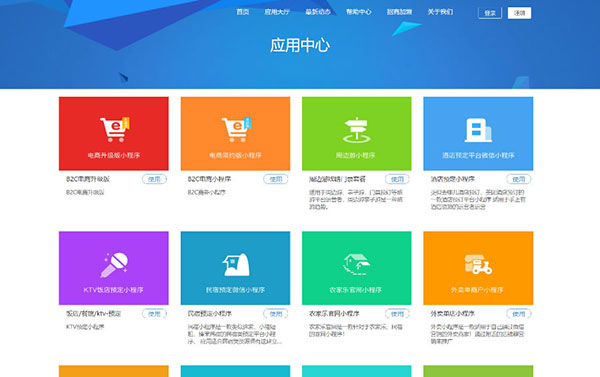Click the 登录 login button
This screenshot has height=377, width=600.
click(x=490, y=13)
